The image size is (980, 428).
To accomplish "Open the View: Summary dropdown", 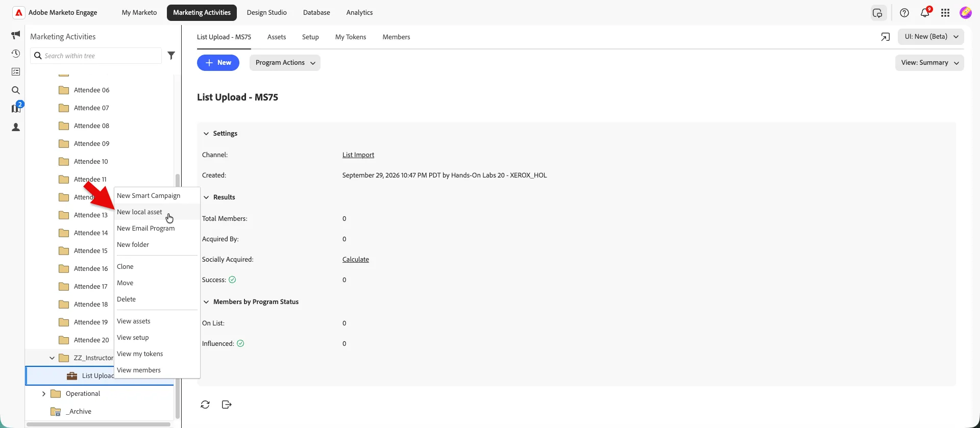I will pyautogui.click(x=929, y=63).
